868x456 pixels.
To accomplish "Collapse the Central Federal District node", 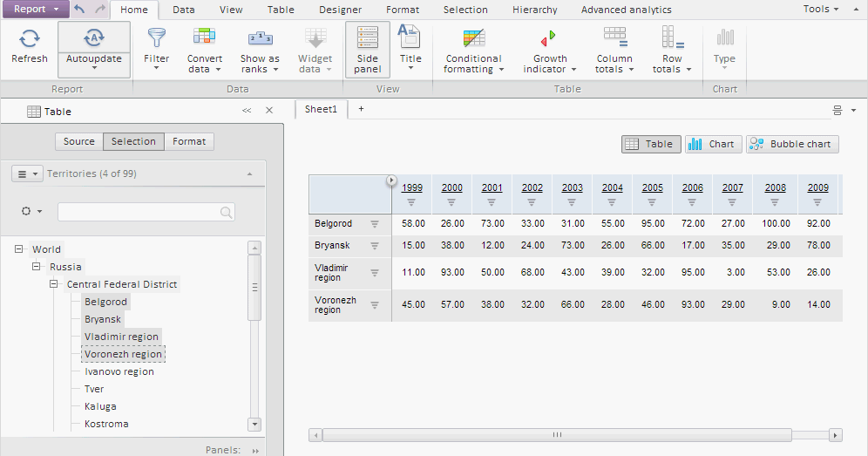I will [x=54, y=284].
